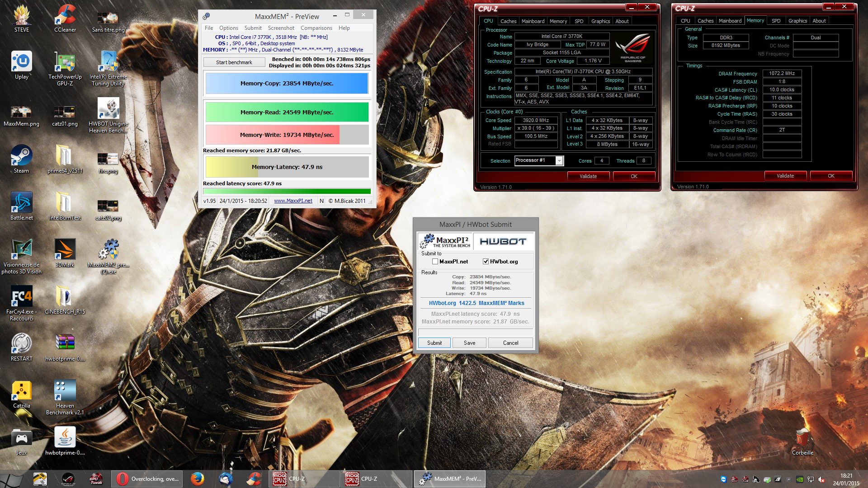This screenshot has width=868, height=488.
Task: Open the CCleaner desktop shortcut
Action: tap(65, 18)
